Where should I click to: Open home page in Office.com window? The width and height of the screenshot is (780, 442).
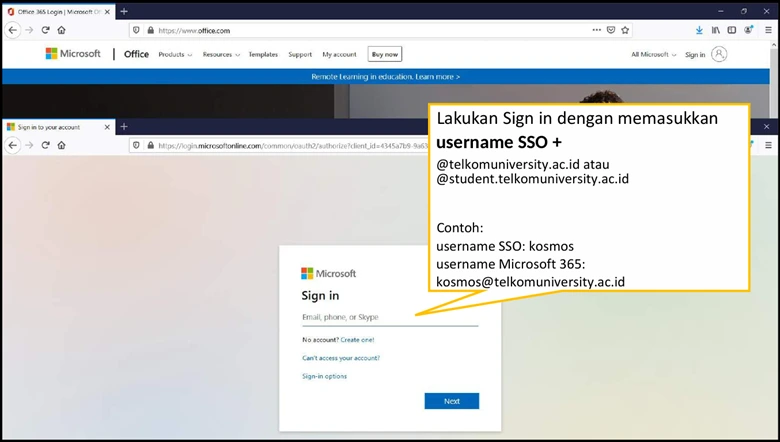61,30
